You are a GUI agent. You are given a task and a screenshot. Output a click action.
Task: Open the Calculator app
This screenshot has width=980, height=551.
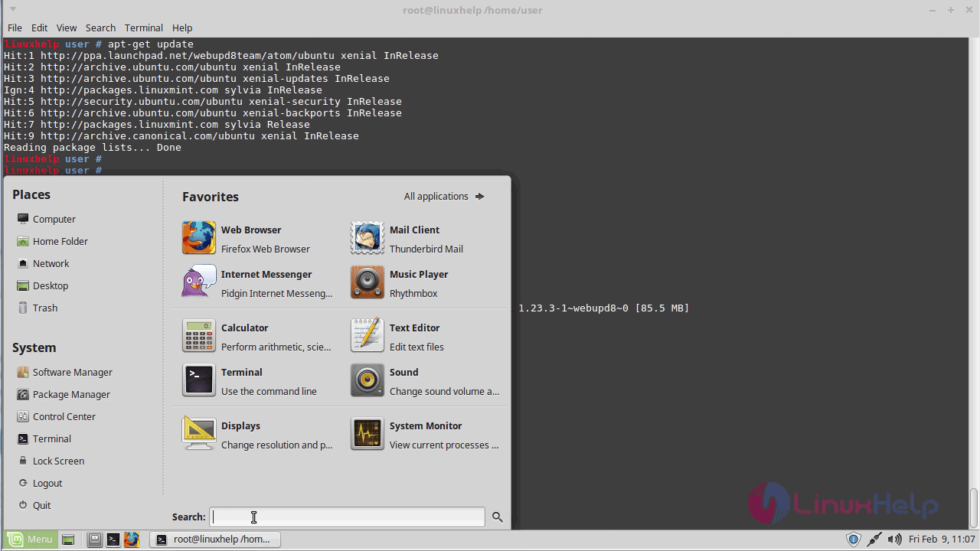click(257, 337)
